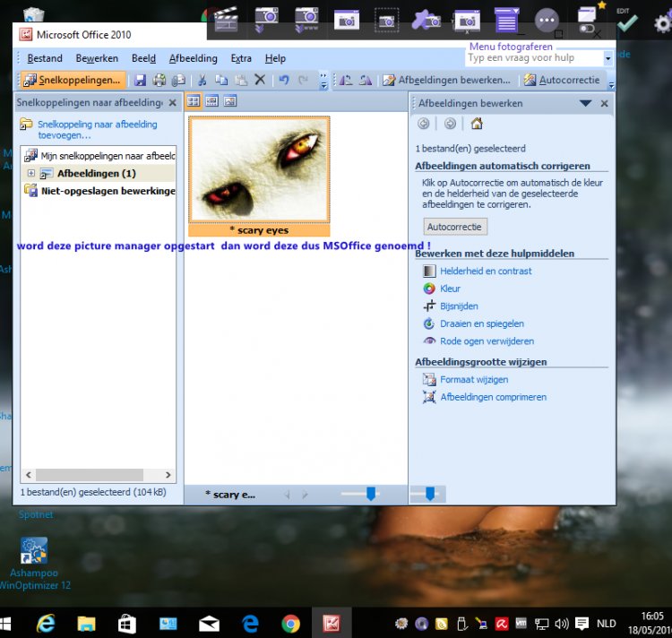Click the Autocorrectie button in task pane
This screenshot has height=638, width=672.
(x=455, y=227)
